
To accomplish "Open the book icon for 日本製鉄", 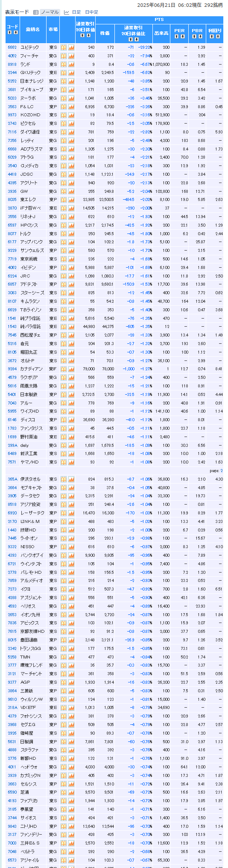I will [x=64, y=395].
